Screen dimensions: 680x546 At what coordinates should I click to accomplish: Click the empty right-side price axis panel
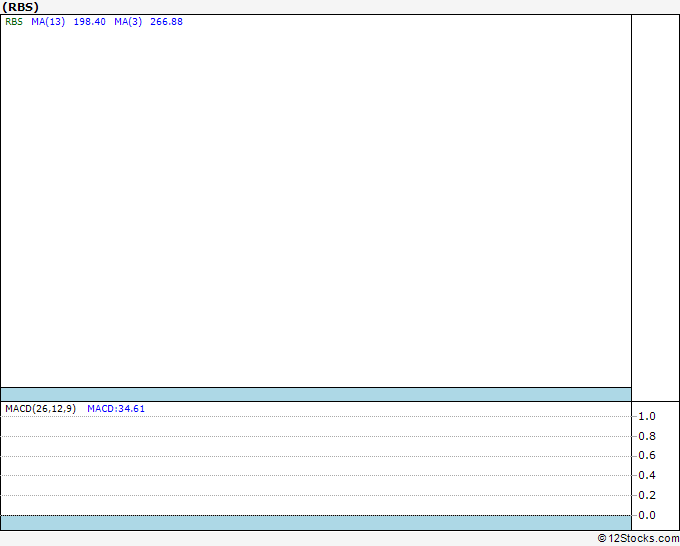tap(656, 208)
